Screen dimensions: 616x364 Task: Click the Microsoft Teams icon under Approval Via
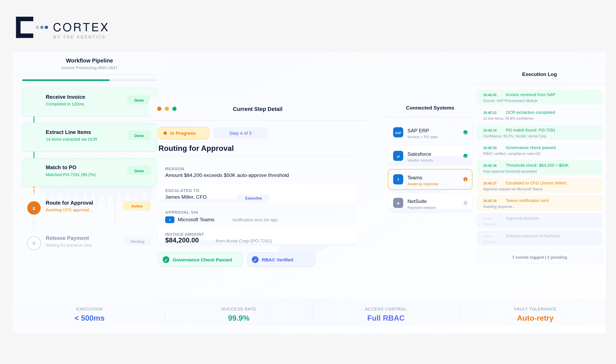tap(170, 220)
